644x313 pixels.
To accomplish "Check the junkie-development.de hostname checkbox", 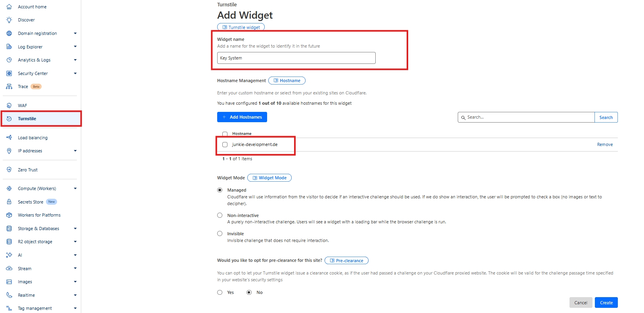I will click(225, 145).
